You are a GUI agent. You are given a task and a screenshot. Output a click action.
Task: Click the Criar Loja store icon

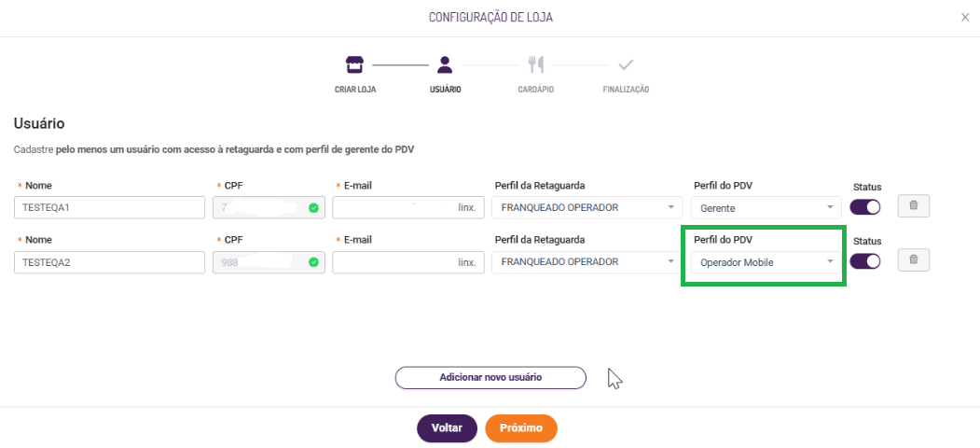click(353, 64)
